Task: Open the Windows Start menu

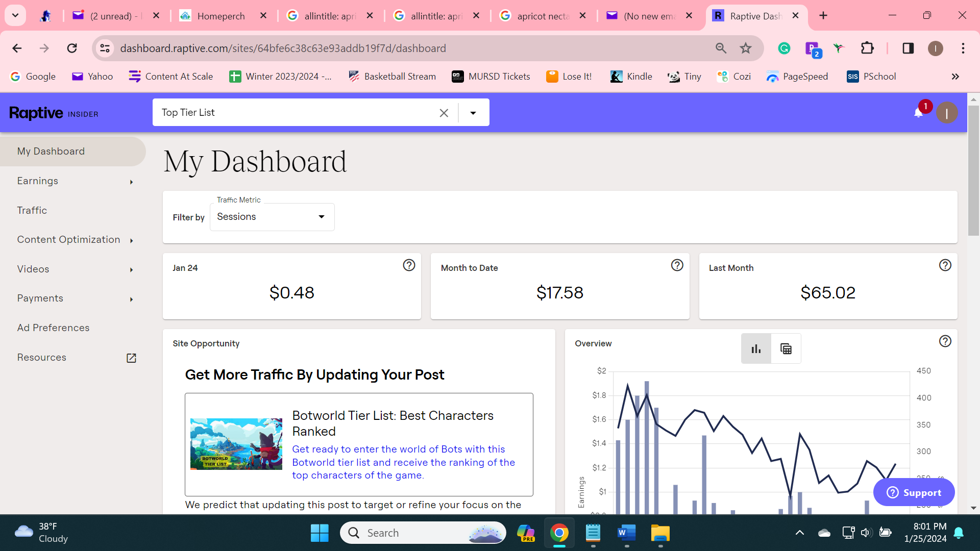Action: pos(320,533)
